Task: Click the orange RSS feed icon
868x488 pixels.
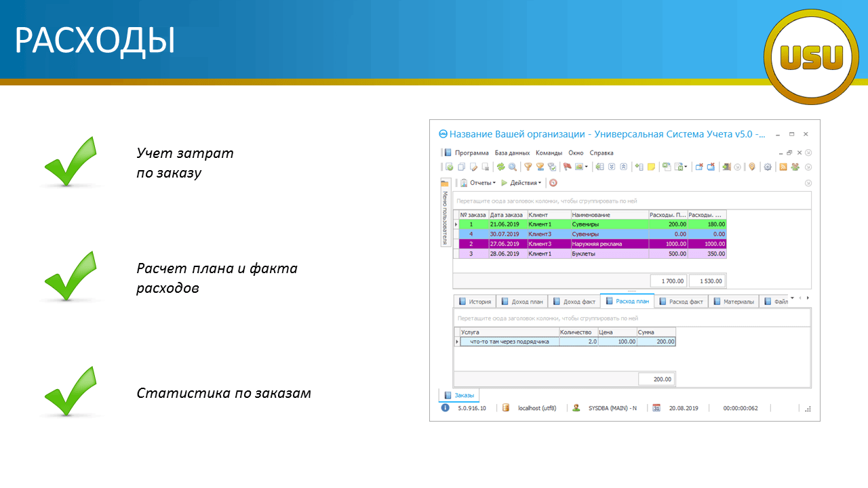Action: [x=783, y=167]
